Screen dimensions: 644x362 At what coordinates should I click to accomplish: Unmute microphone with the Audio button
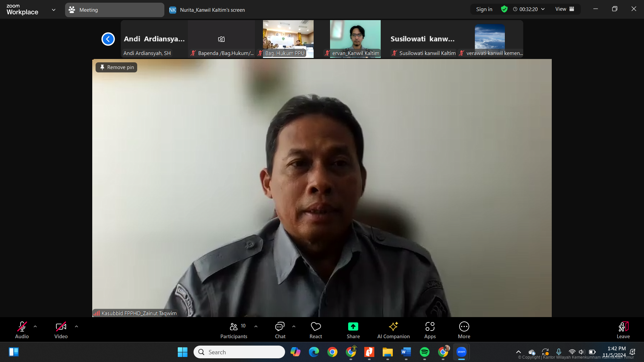pyautogui.click(x=22, y=330)
